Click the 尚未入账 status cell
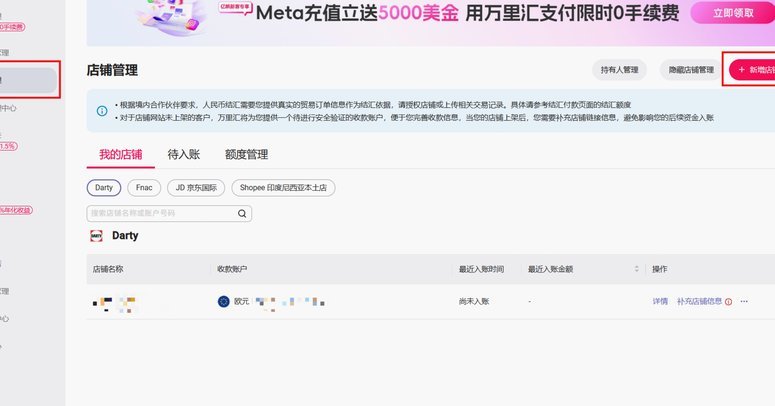This screenshot has width=775, height=406. (474, 301)
